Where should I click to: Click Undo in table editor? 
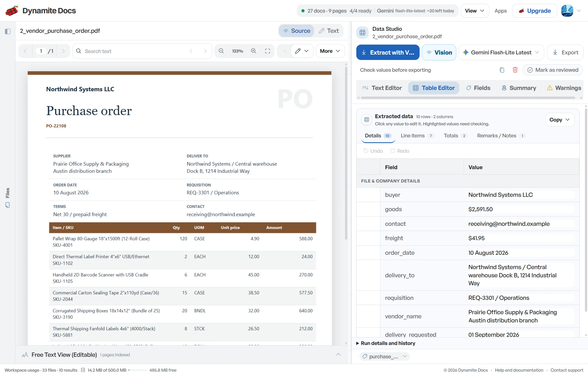373,151
